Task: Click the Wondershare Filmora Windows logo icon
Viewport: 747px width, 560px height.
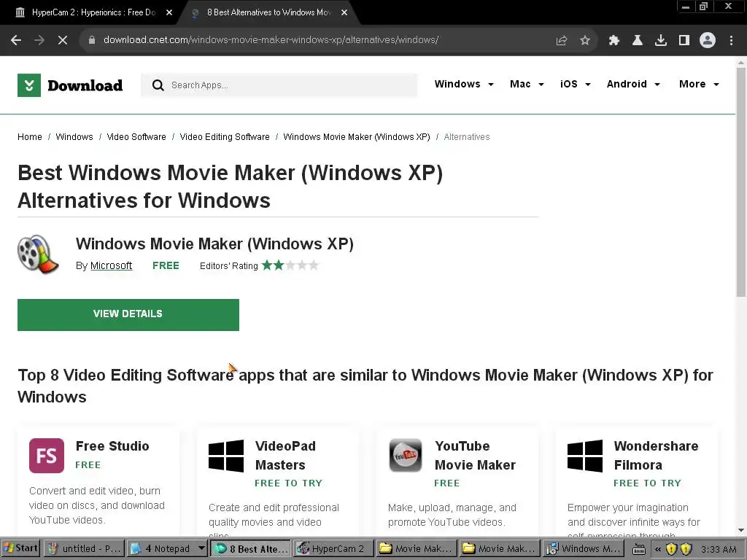Action: [585, 456]
